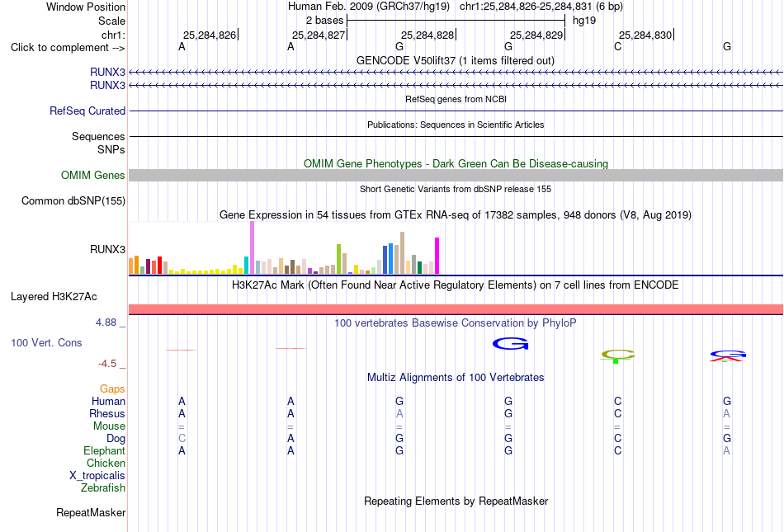The image size is (784, 532).
Task: Select the Zebrafish alignment row label
Action: (x=103, y=487)
